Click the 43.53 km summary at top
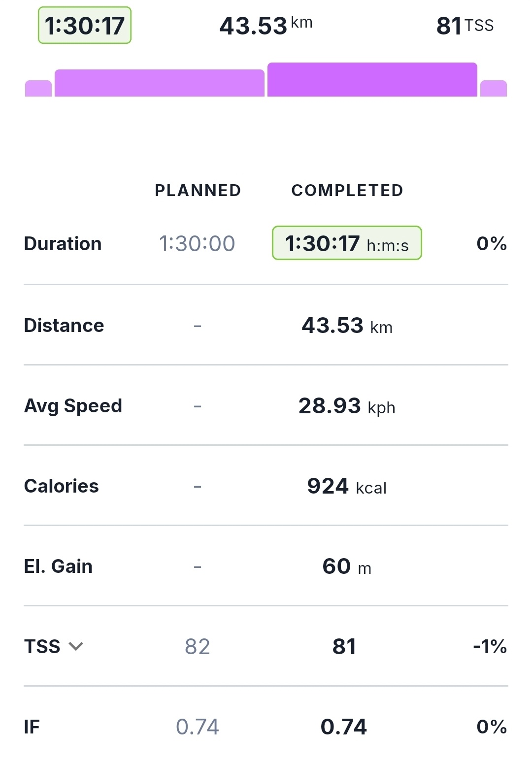The height and width of the screenshot is (764, 532). tap(266, 26)
